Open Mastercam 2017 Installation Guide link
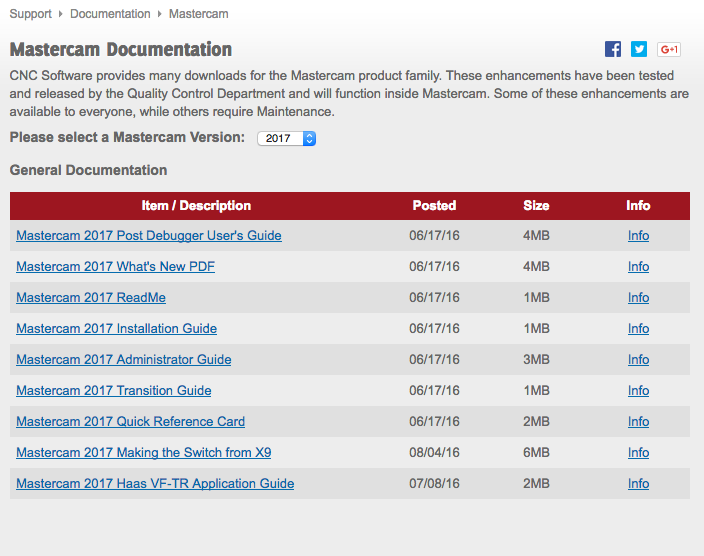The width and height of the screenshot is (704, 556). pos(116,329)
